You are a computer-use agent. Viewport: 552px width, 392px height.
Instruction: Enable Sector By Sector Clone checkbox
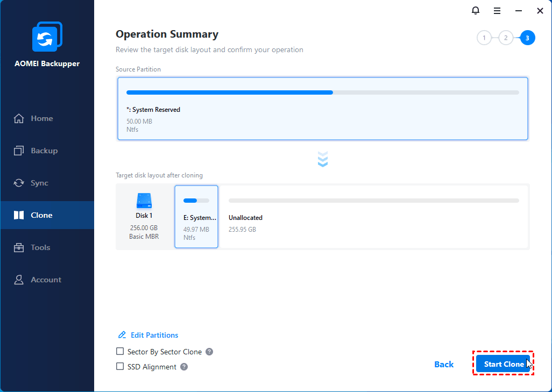click(120, 351)
